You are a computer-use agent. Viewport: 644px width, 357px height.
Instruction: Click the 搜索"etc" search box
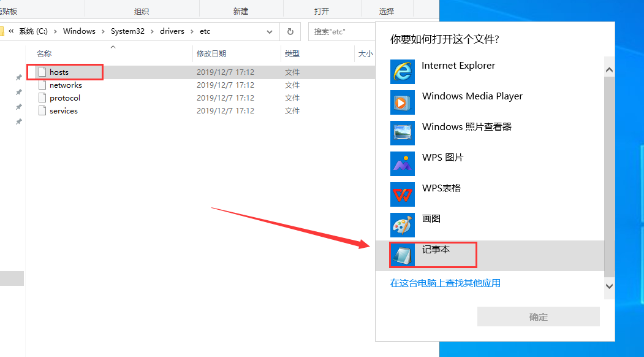click(342, 32)
